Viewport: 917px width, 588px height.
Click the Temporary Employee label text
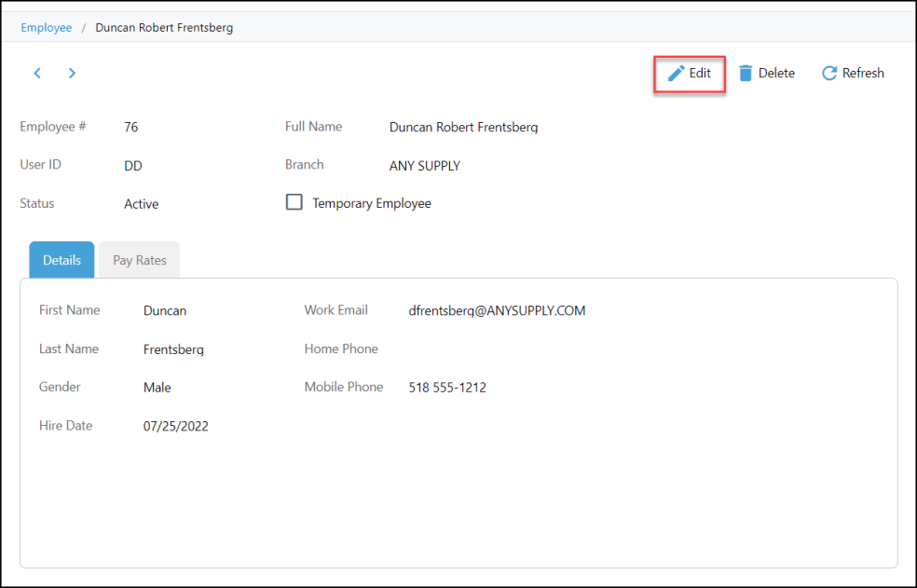point(372,203)
